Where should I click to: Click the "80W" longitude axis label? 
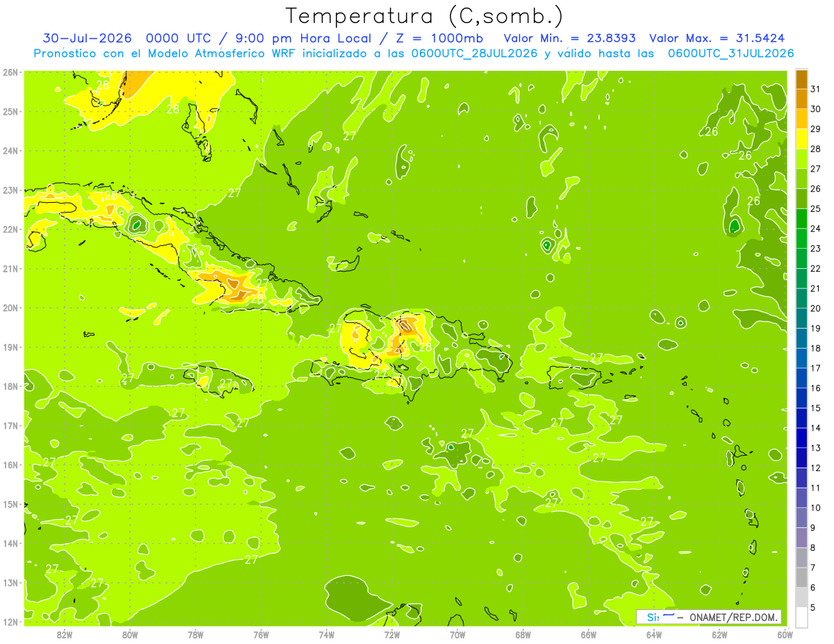click(x=130, y=634)
